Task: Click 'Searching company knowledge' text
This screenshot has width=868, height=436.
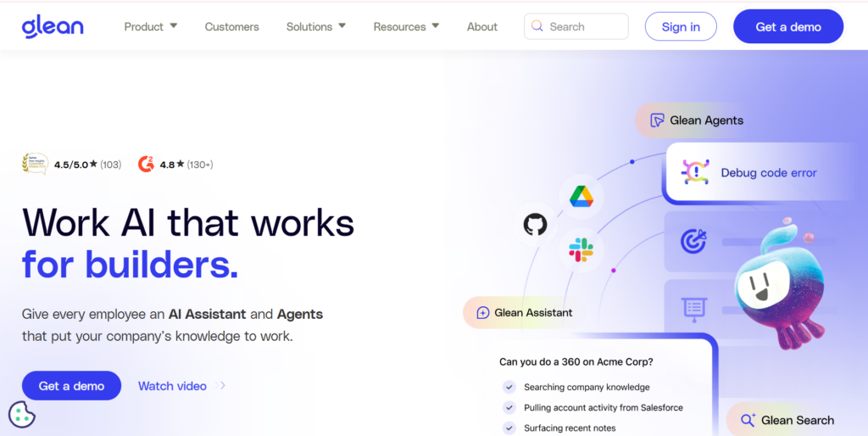Action: [x=587, y=388]
